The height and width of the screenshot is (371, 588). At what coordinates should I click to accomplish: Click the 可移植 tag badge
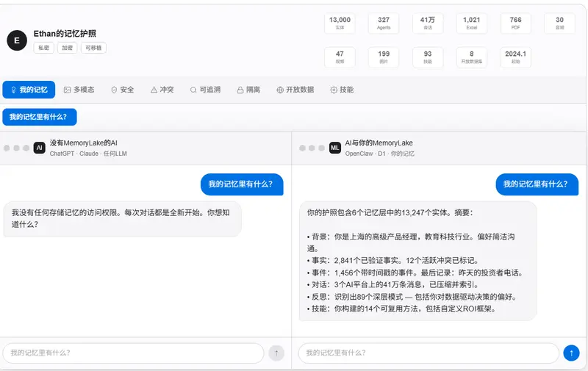pyautogui.click(x=93, y=48)
